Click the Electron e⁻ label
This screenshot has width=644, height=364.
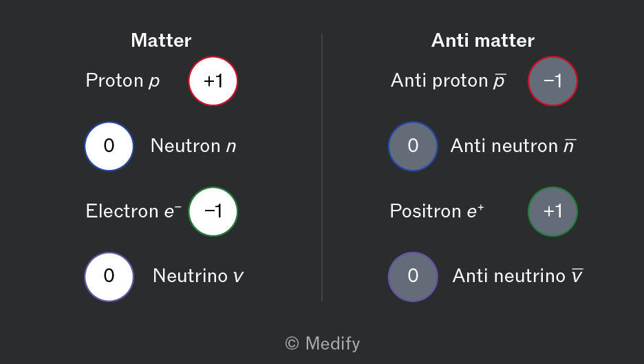click(x=133, y=211)
